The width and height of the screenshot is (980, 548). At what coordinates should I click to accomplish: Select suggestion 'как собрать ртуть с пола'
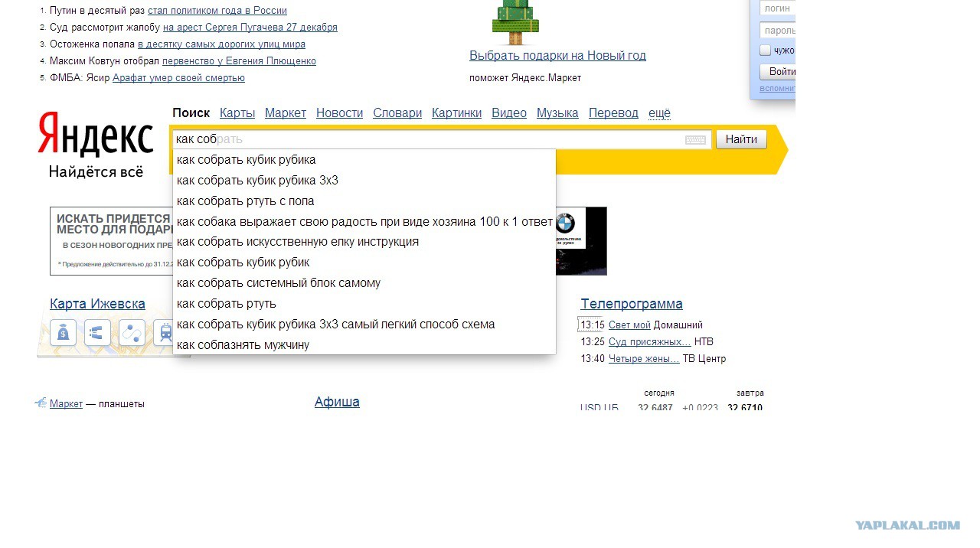click(x=364, y=201)
